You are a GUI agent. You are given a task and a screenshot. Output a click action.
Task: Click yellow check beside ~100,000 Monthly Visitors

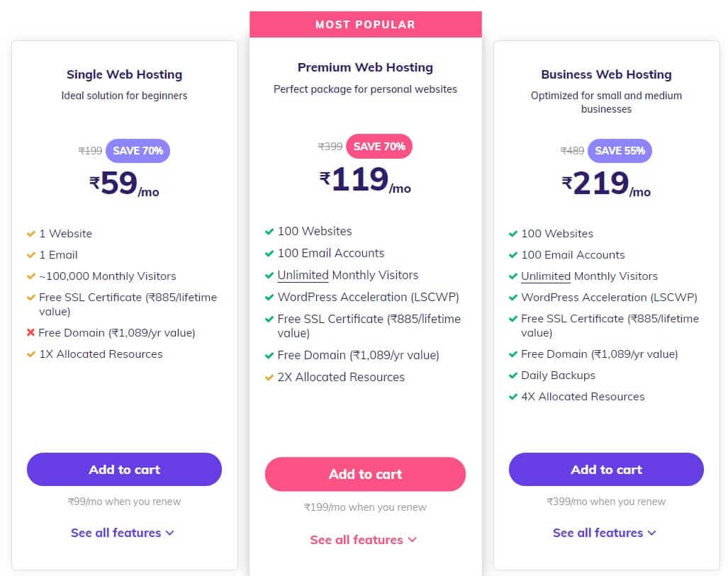point(31,276)
